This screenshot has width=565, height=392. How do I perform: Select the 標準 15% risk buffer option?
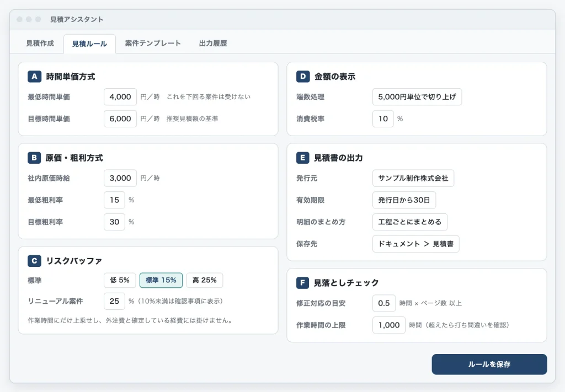(x=161, y=281)
